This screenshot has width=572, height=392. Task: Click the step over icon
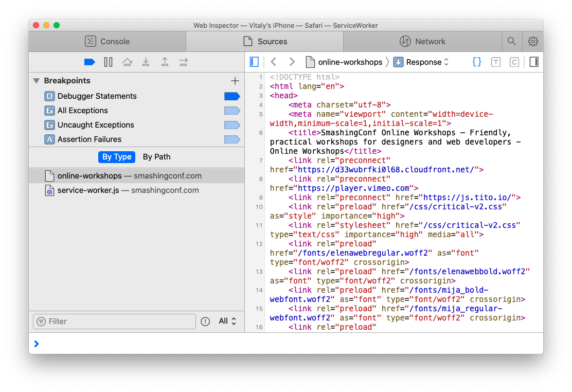tap(127, 62)
